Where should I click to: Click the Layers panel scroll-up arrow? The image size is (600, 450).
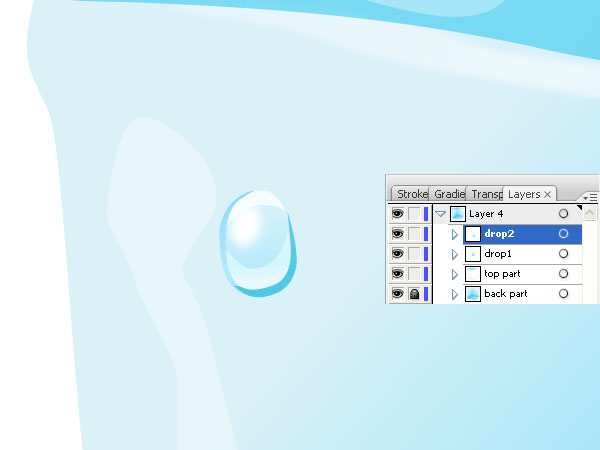coord(590,213)
